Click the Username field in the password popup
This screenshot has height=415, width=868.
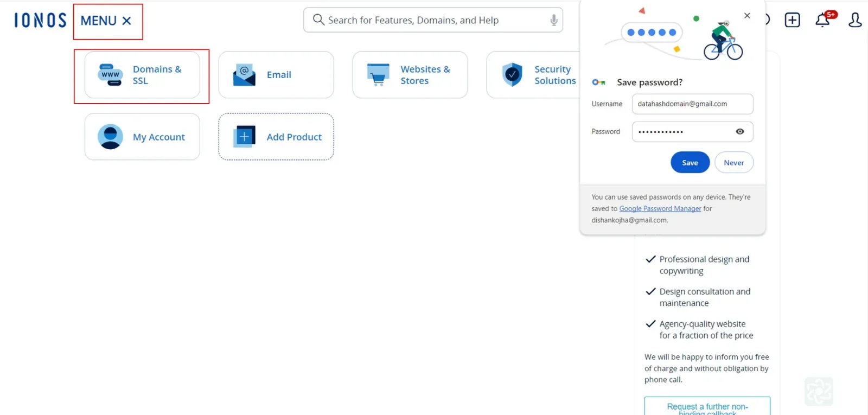pos(692,104)
